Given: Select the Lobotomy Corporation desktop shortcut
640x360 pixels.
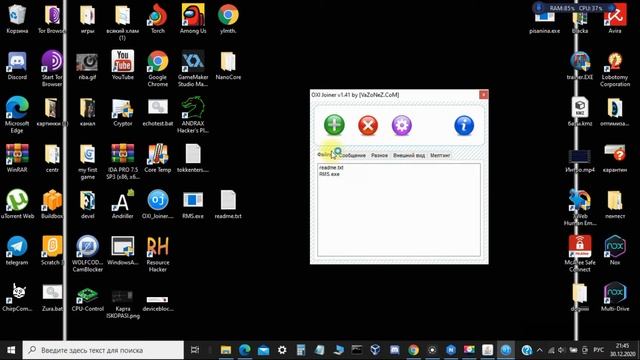Looking at the screenshot, I should tap(615, 69).
